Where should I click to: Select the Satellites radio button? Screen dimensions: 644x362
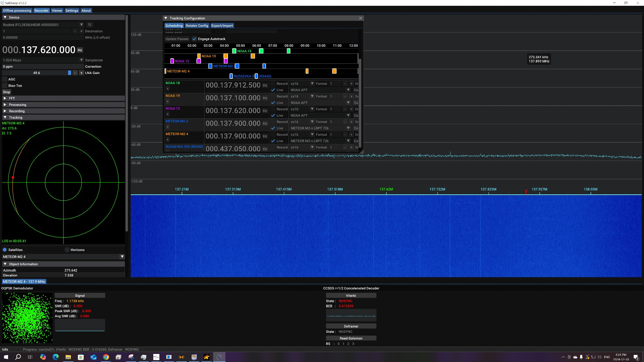pos(5,250)
